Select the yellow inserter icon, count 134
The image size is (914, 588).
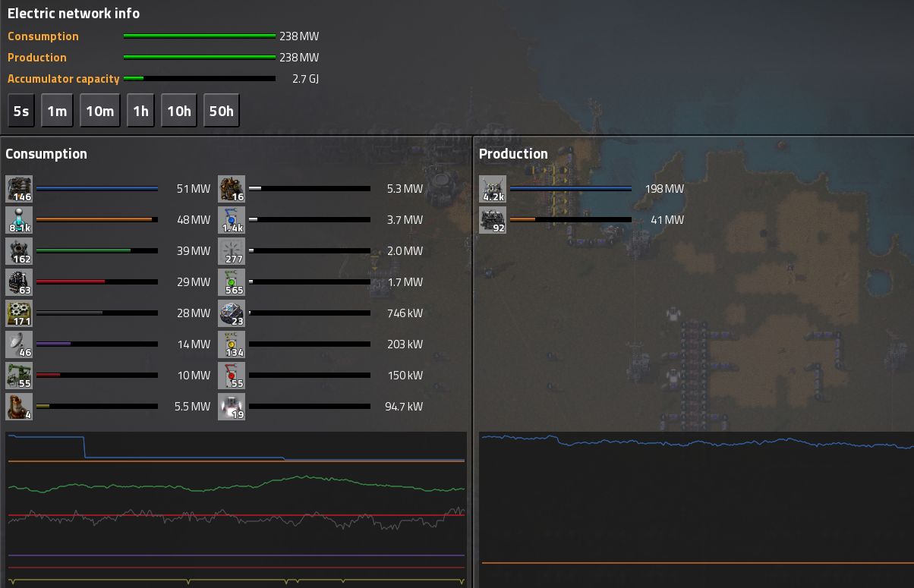(x=232, y=344)
